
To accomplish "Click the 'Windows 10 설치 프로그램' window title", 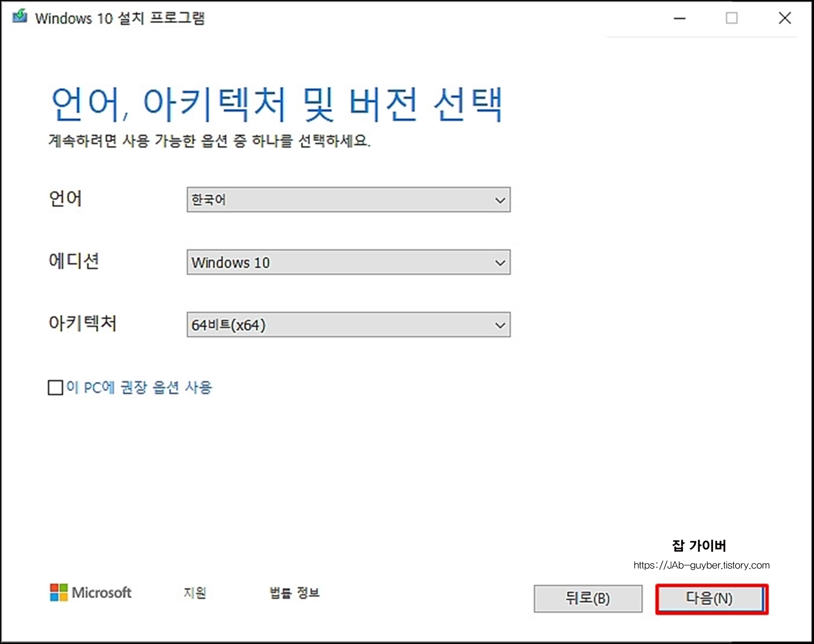I will 120,18.
